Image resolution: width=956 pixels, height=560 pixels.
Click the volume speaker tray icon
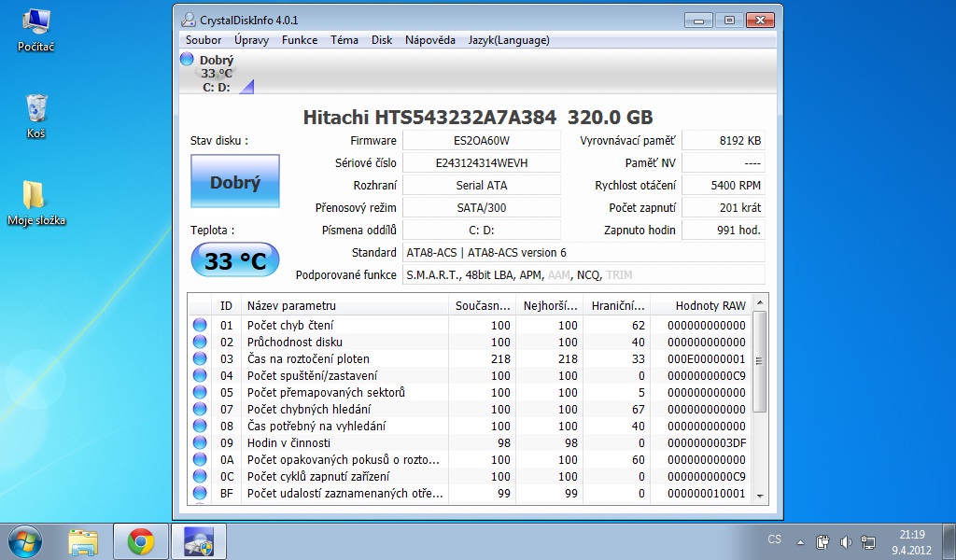pos(846,541)
